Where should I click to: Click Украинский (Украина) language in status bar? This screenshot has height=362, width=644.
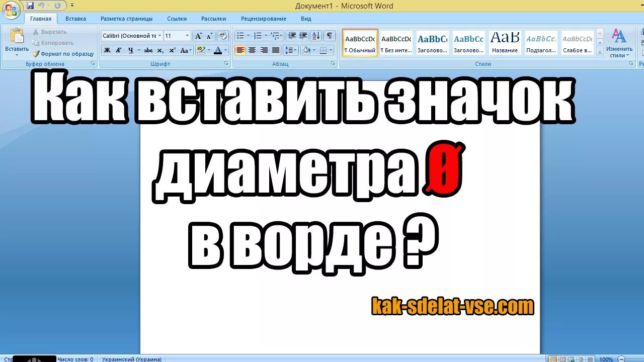coord(132,359)
